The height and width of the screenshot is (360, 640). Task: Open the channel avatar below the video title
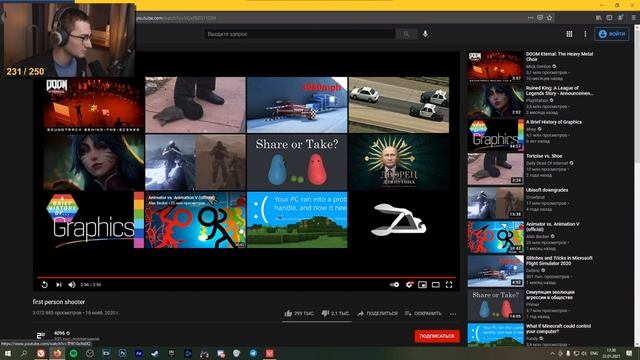tap(40, 336)
